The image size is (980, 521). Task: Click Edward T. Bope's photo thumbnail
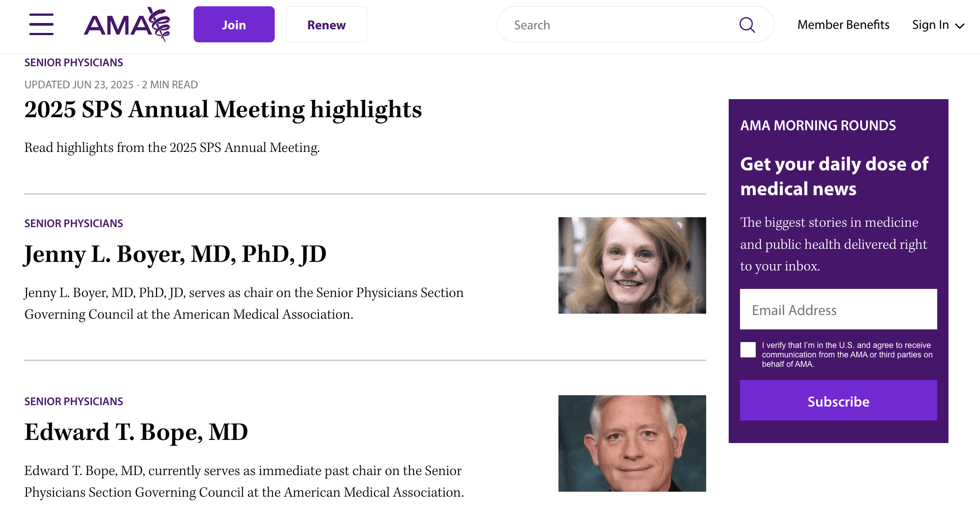pos(632,443)
